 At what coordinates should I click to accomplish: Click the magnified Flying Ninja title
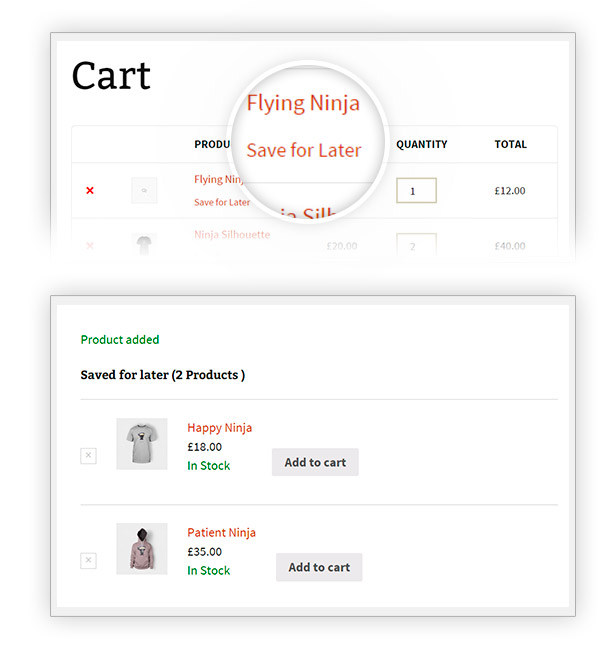tap(303, 103)
